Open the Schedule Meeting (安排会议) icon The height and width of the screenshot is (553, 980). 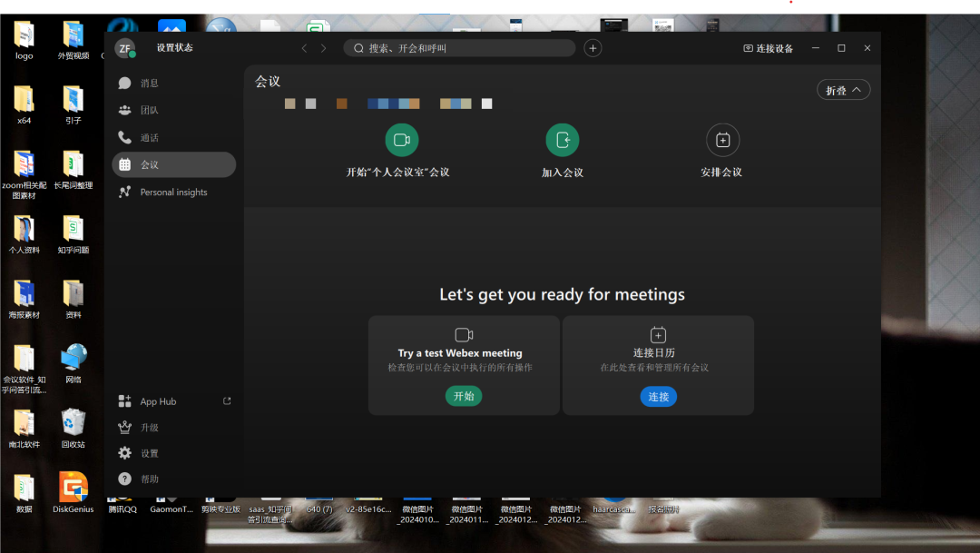click(722, 139)
